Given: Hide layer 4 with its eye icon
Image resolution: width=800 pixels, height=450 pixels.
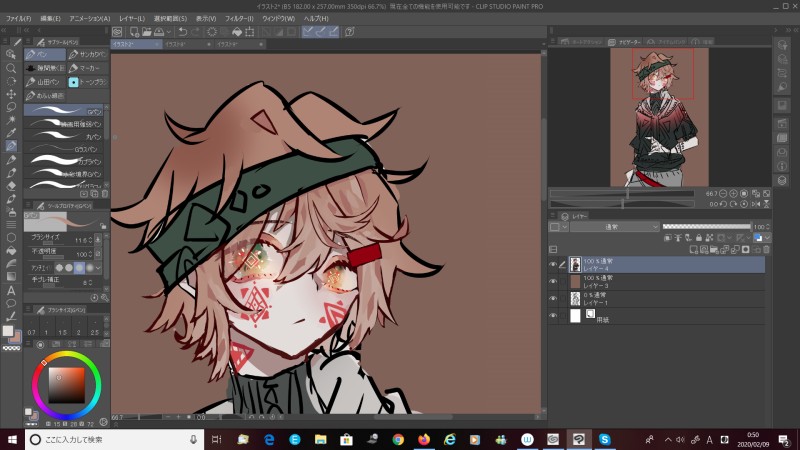Looking at the screenshot, I should [553, 264].
